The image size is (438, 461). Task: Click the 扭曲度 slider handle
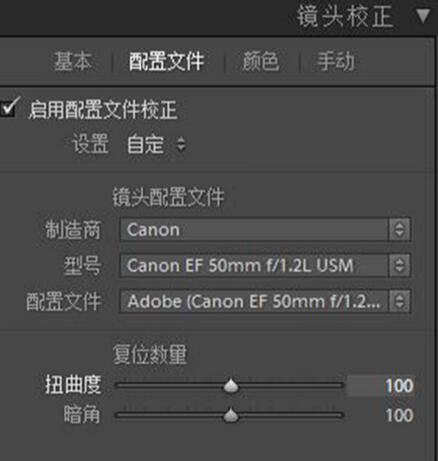click(231, 386)
